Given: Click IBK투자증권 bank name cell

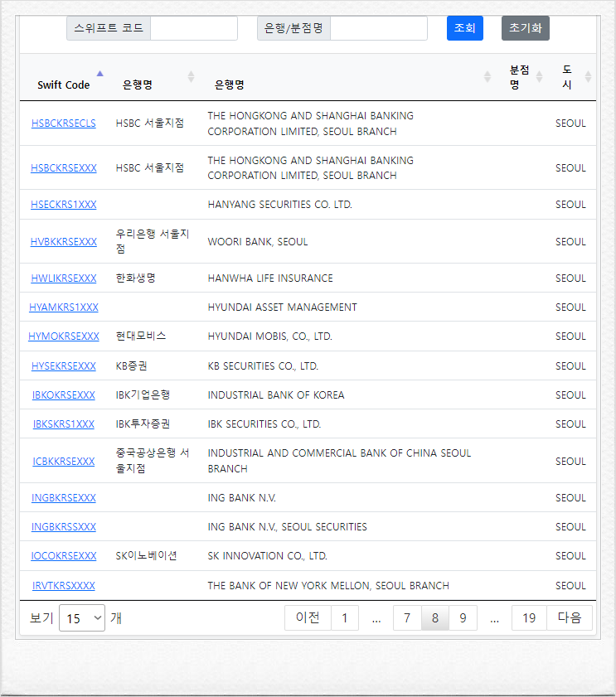Looking at the screenshot, I should [143, 424].
